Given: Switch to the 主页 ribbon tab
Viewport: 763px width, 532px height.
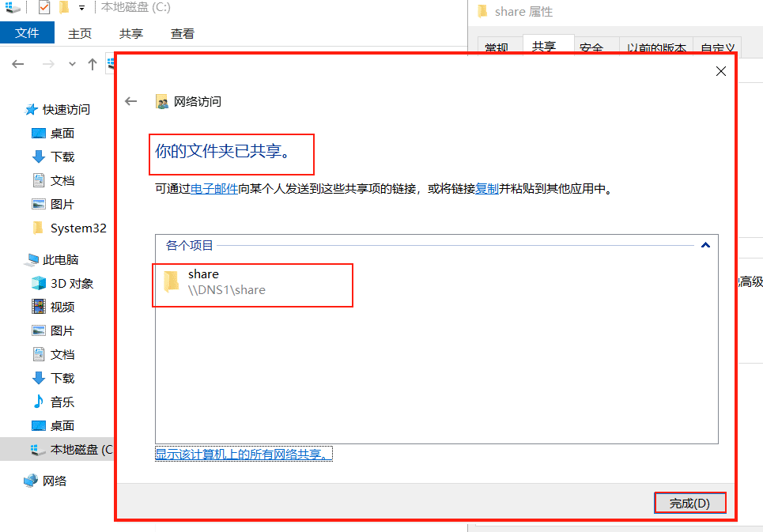Looking at the screenshot, I should [x=80, y=33].
